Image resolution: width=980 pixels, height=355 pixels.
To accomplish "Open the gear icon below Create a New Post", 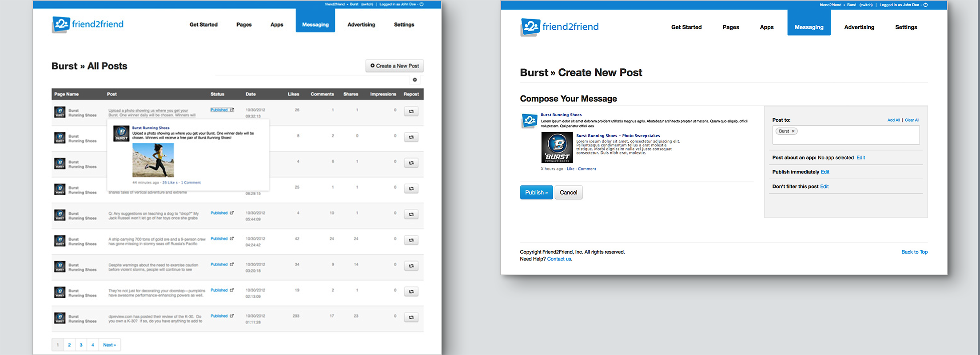I will [x=414, y=80].
